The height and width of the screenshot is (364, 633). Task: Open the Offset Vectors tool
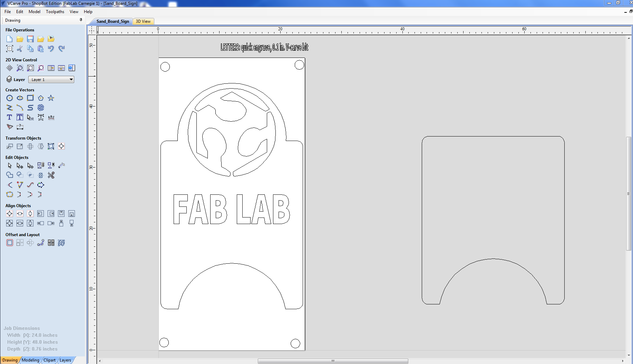click(10, 243)
